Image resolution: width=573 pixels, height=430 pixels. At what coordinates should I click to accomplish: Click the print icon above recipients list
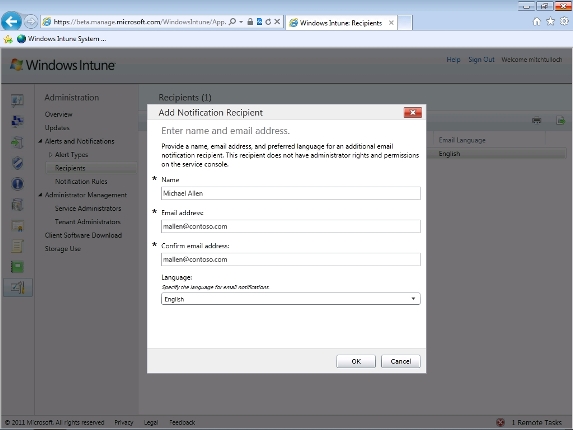pyautogui.click(x=536, y=120)
